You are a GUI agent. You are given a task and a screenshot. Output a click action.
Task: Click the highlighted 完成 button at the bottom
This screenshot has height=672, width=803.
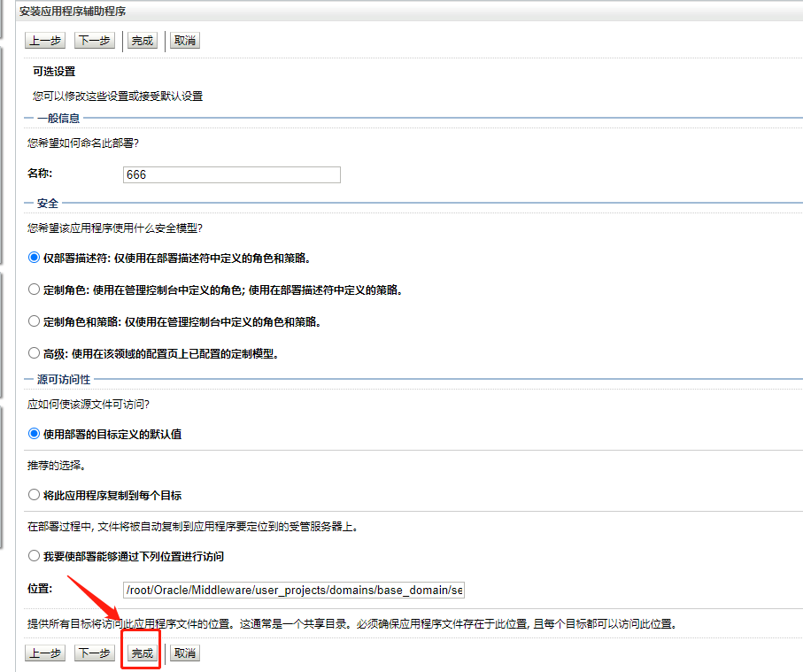141,653
